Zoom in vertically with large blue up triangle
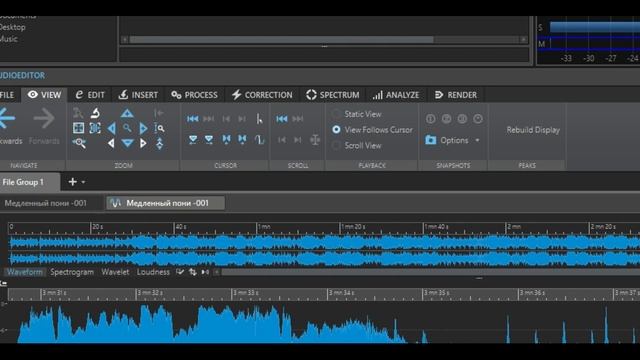Viewport: 640px width, 360px height. [127, 113]
